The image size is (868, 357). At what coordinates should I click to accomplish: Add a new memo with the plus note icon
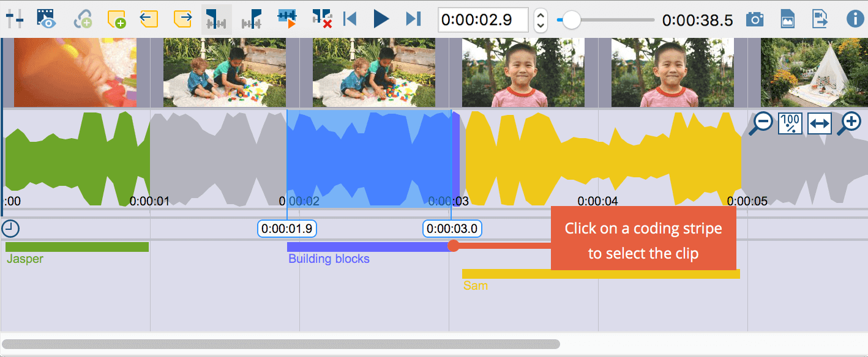116,20
